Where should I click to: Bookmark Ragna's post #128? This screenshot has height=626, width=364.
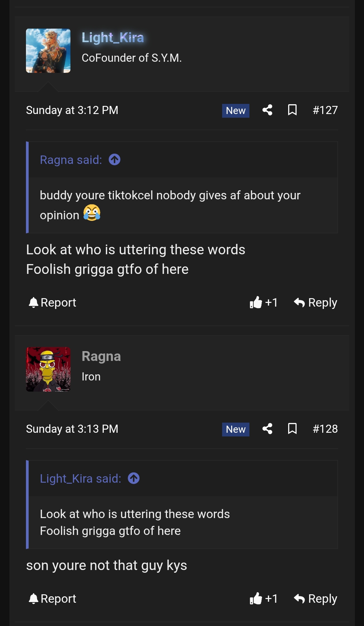pos(292,429)
